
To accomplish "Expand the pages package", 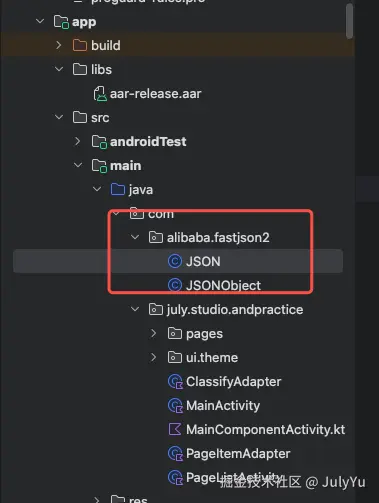I will (x=153, y=333).
